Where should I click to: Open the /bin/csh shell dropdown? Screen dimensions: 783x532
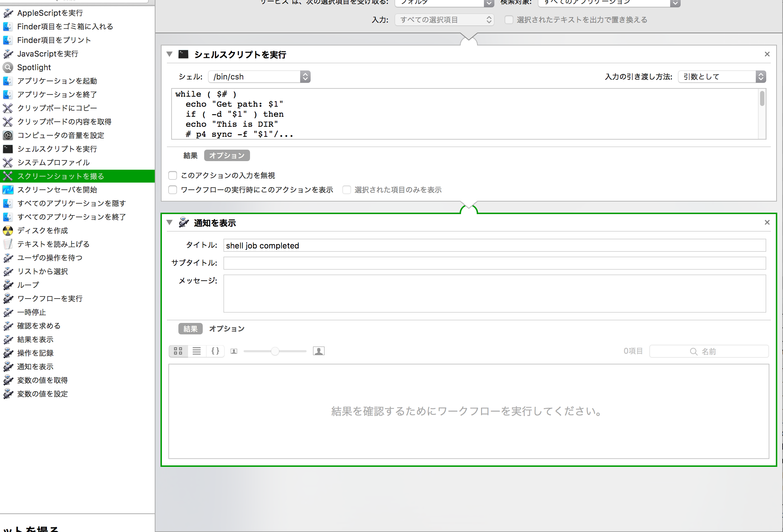click(x=259, y=77)
